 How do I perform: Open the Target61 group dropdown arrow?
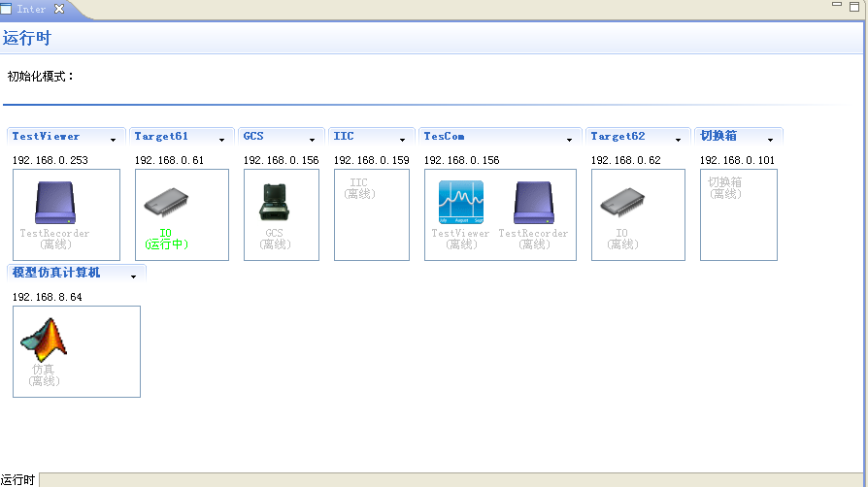(222, 140)
